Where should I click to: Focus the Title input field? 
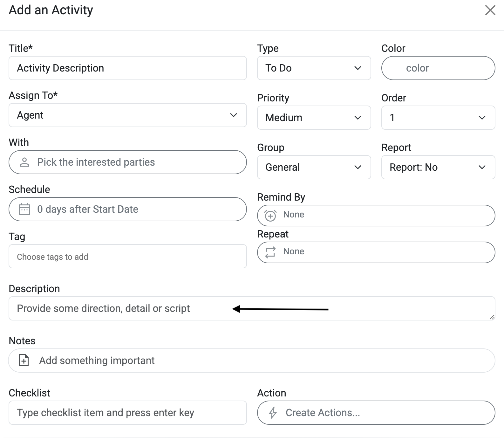127,68
